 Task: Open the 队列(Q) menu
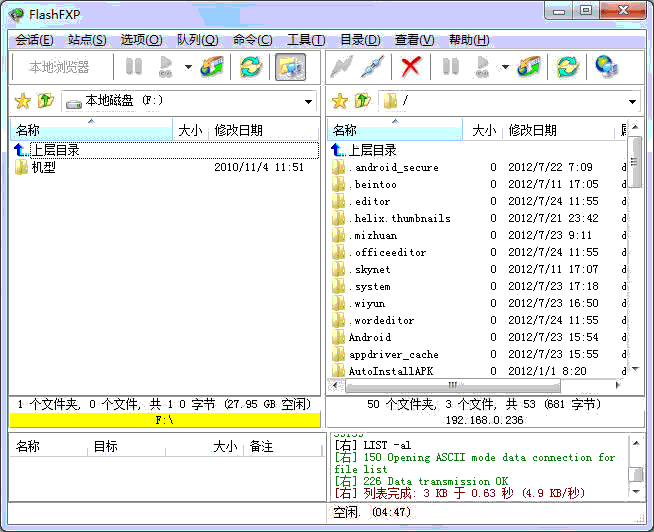(x=197, y=40)
